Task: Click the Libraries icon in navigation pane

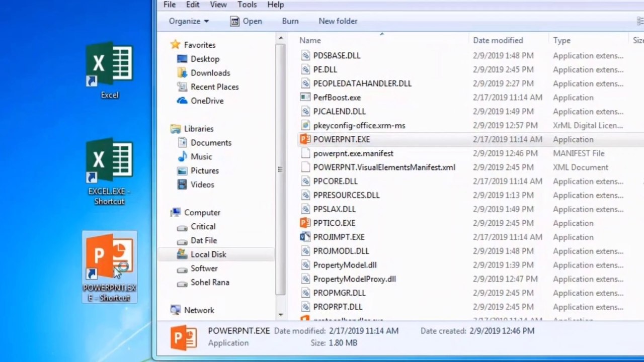Action: pyautogui.click(x=175, y=129)
